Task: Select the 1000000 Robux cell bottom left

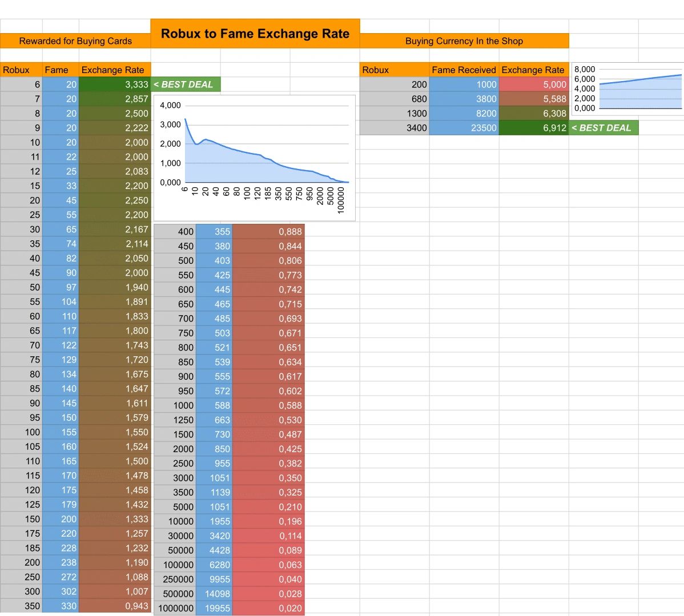Action: click(175, 609)
